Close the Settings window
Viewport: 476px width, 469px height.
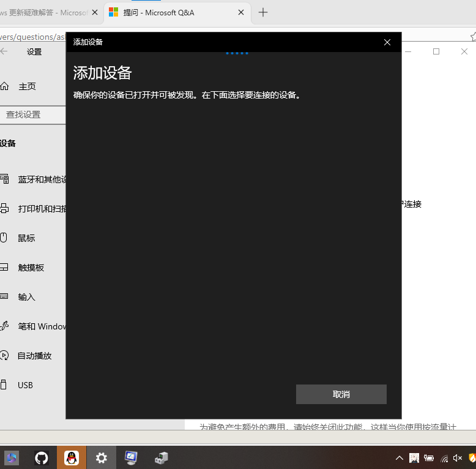click(x=464, y=51)
